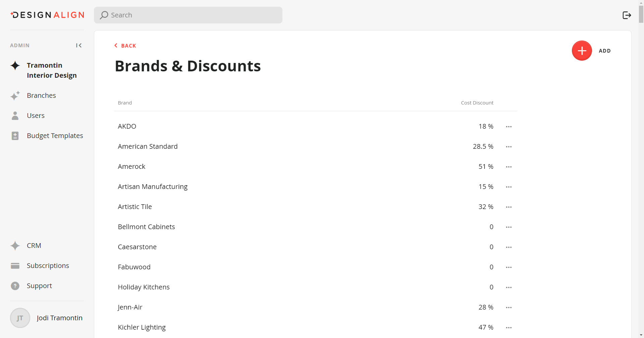Open options for American Standard brand

(x=508, y=147)
